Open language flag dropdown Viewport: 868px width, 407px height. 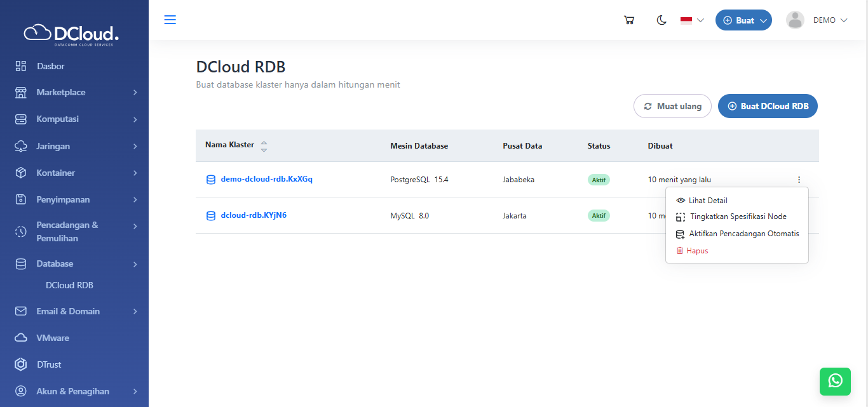pos(692,20)
